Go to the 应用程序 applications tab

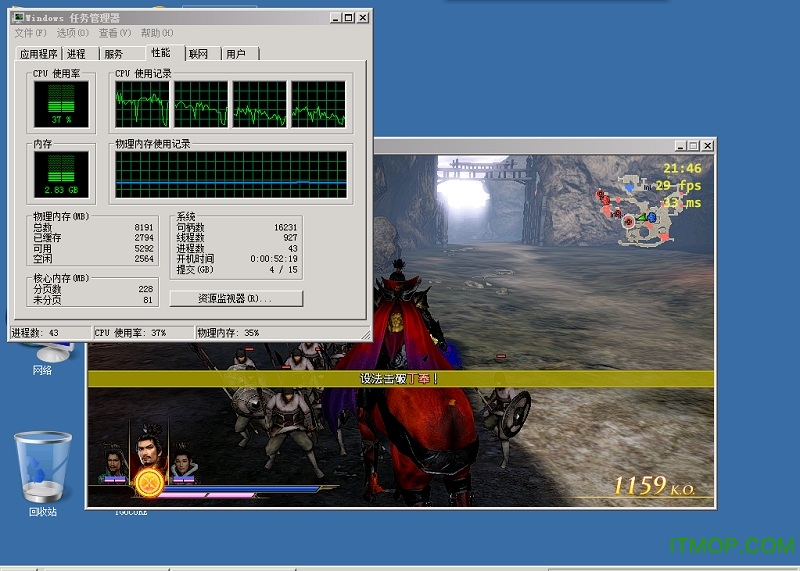(x=39, y=54)
